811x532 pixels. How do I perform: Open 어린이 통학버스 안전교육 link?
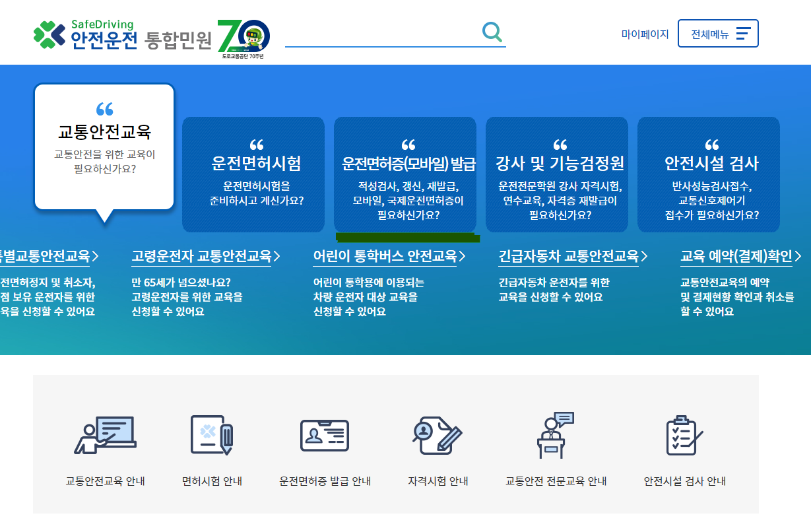(385, 256)
